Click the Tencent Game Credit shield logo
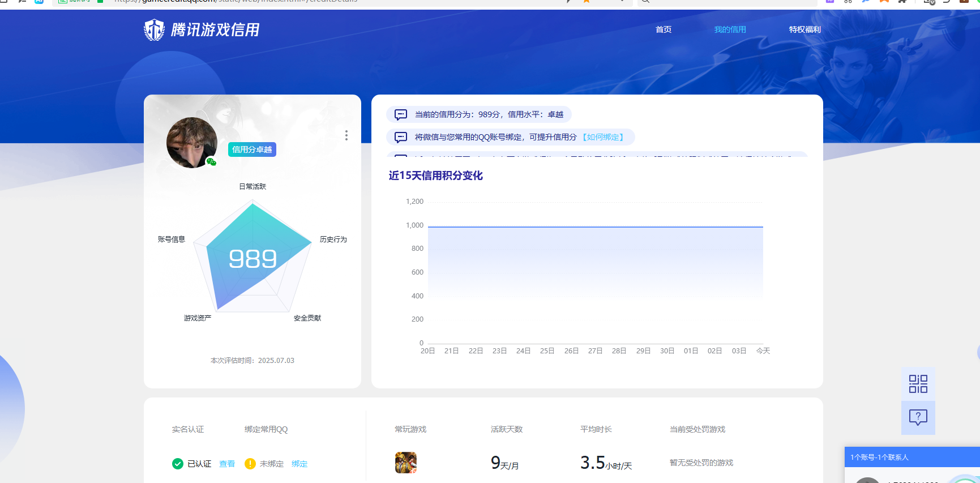Image resolution: width=980 pixels, height=483 pixels. tap(154, 29)
